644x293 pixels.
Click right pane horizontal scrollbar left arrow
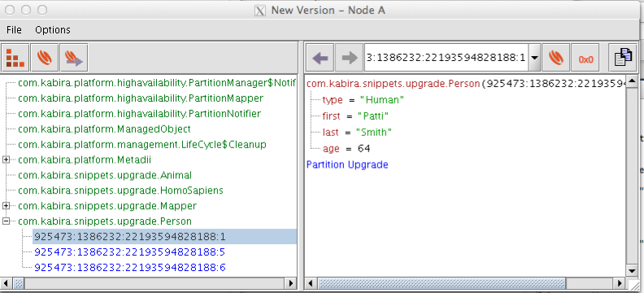click(x=311, y=282)
